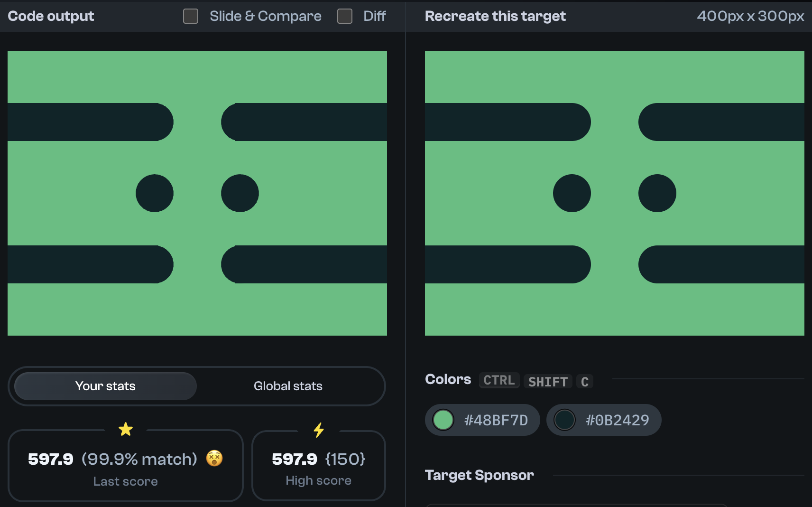Image resolution: width=812 pixels, height=507 pixels.
Task: Click the Code output panel header
Action: coord(51,16)
